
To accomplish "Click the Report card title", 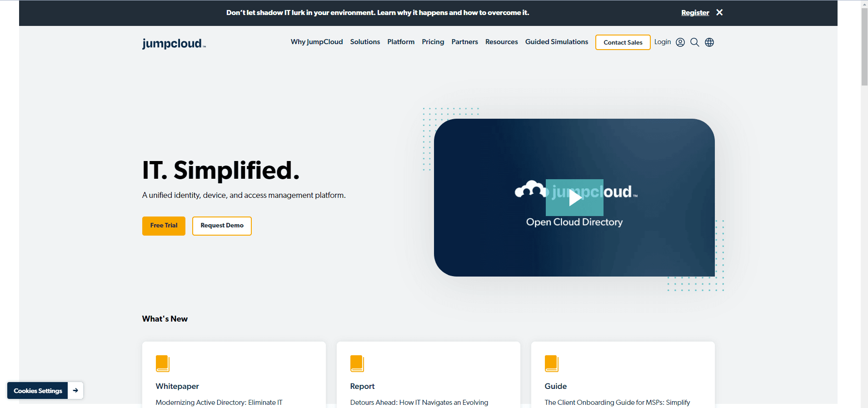I will (x=362, y=386).
